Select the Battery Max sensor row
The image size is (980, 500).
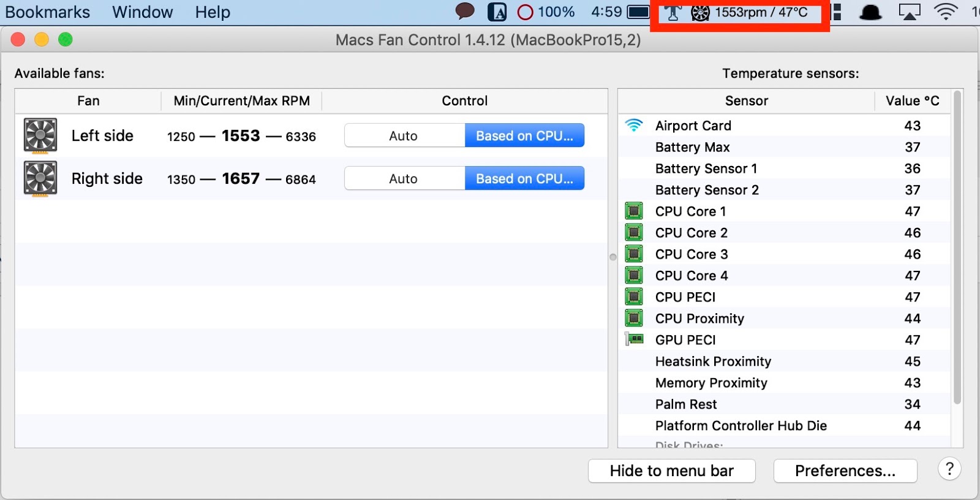click(784, 147)
